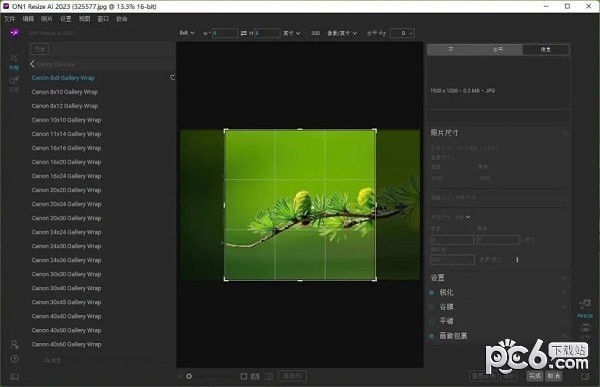Reset the 设置 panel
This screenshot has width=600, height=387.
click(x=564, y=278)
